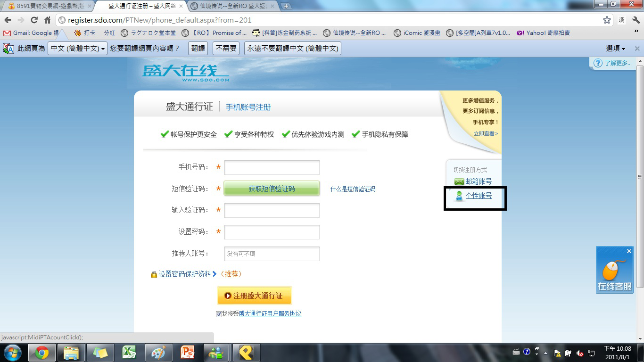Reload the page with the refresh icon

pos(34,20)
